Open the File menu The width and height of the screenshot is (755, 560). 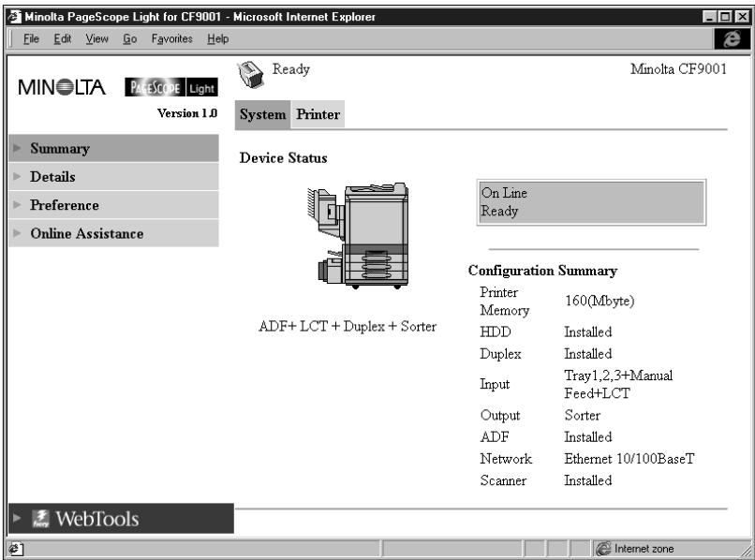click(x=31, y=38)
